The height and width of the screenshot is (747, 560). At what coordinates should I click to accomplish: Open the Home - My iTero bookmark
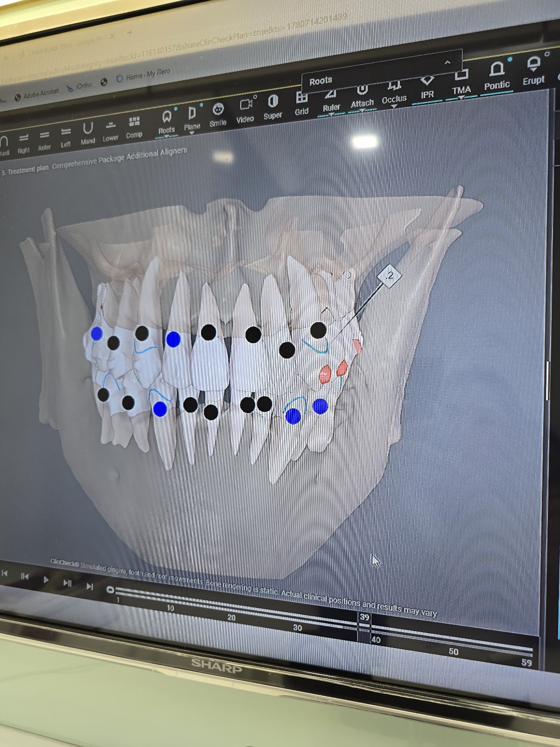coord(143,75)
